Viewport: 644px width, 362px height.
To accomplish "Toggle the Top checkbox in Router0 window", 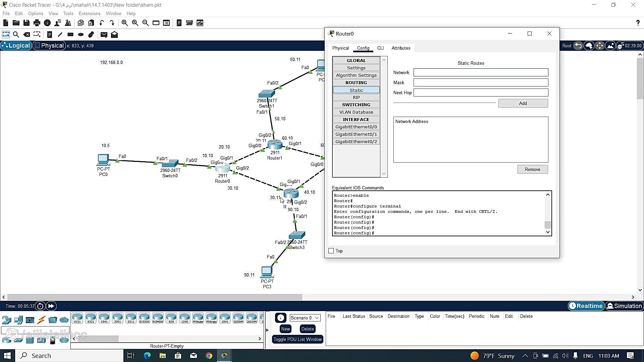I will pyautogui.click(x=331, y=251).
